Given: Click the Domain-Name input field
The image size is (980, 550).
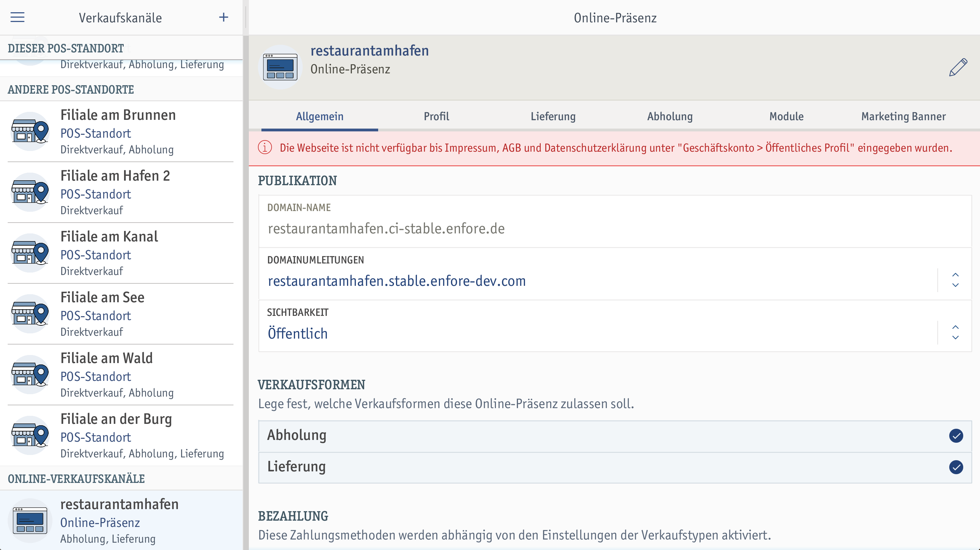Looking at the screenshot, I should pyautogui.click(x=615, y=222).
